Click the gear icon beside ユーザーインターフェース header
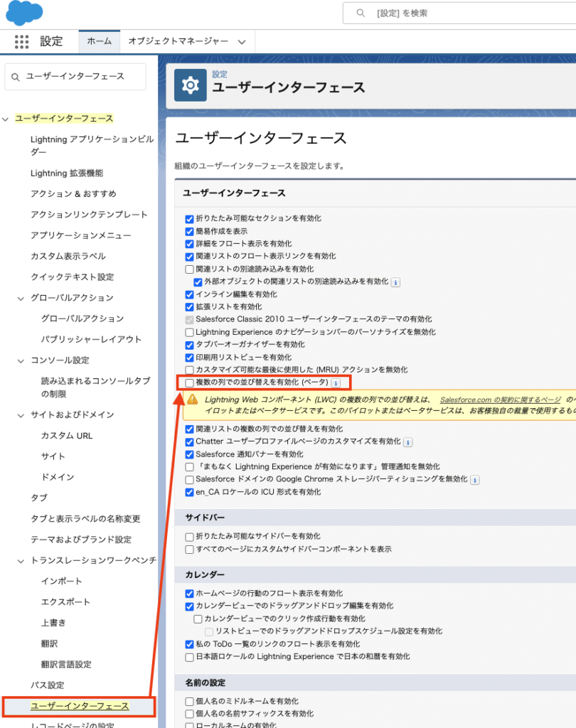Screen dimensions: 576x728 coord(190,86)
